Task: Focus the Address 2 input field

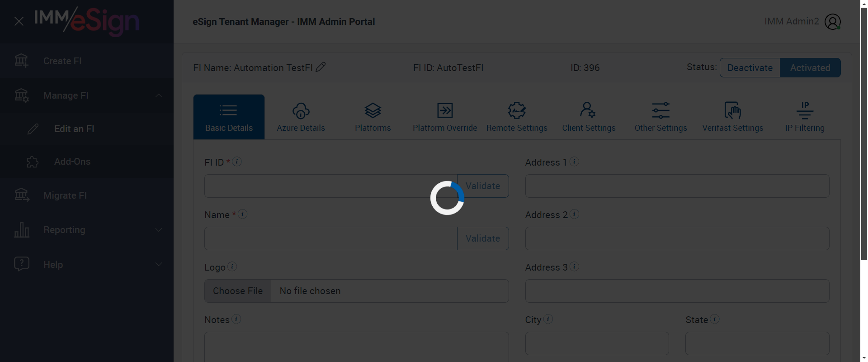Action: tap(677, 238)
